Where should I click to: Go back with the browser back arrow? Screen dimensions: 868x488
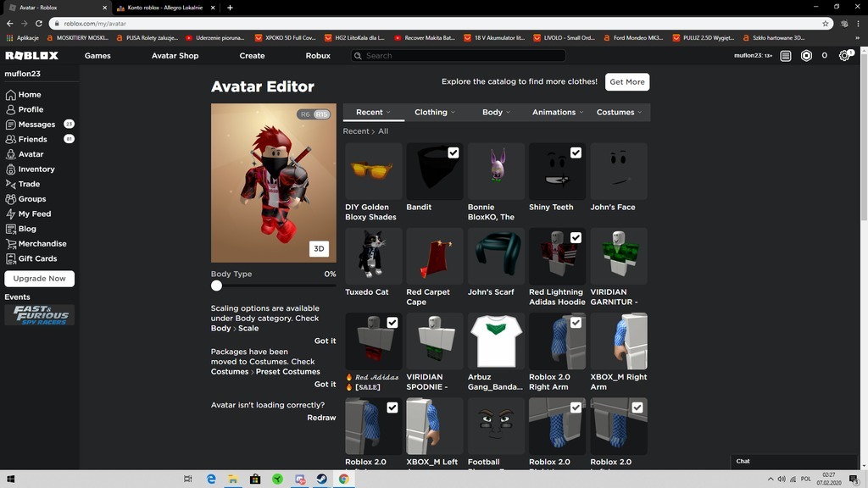[10, 23]
